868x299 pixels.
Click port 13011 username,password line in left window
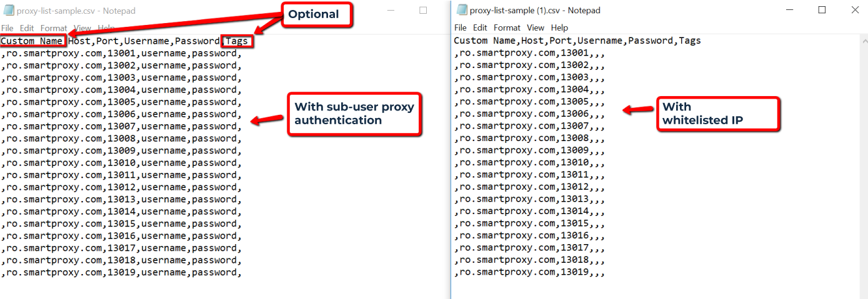pos(121,175)
